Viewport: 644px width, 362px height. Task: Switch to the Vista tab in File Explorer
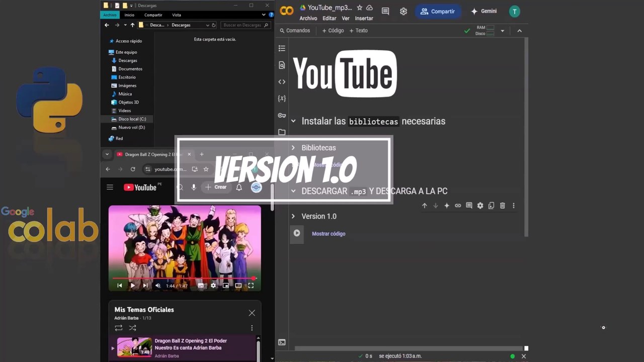coord(177,15)
